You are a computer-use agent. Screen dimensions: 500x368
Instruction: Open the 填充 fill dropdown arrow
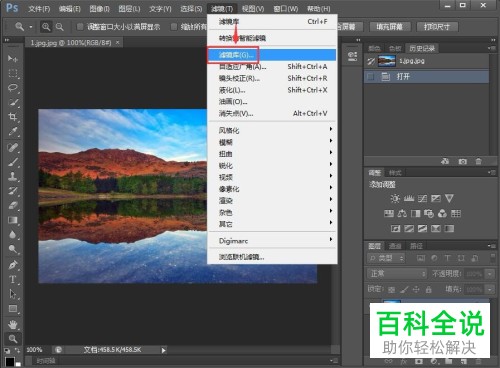click(x=490, y=290)
